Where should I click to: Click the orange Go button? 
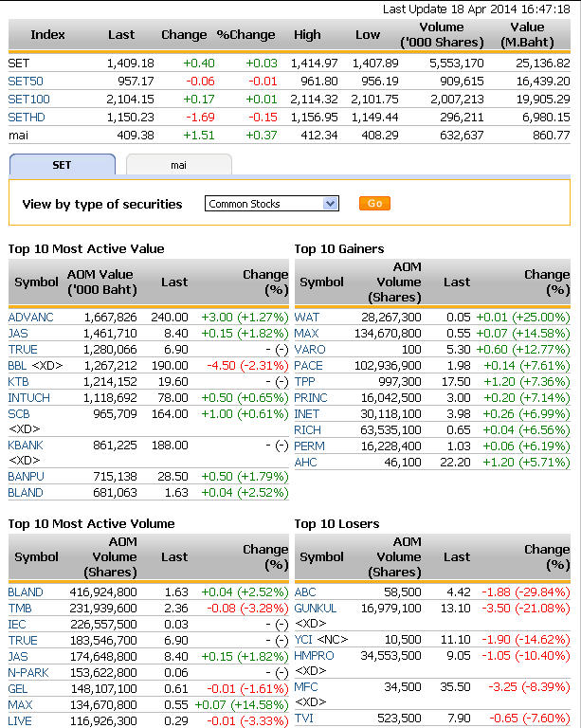374,204
